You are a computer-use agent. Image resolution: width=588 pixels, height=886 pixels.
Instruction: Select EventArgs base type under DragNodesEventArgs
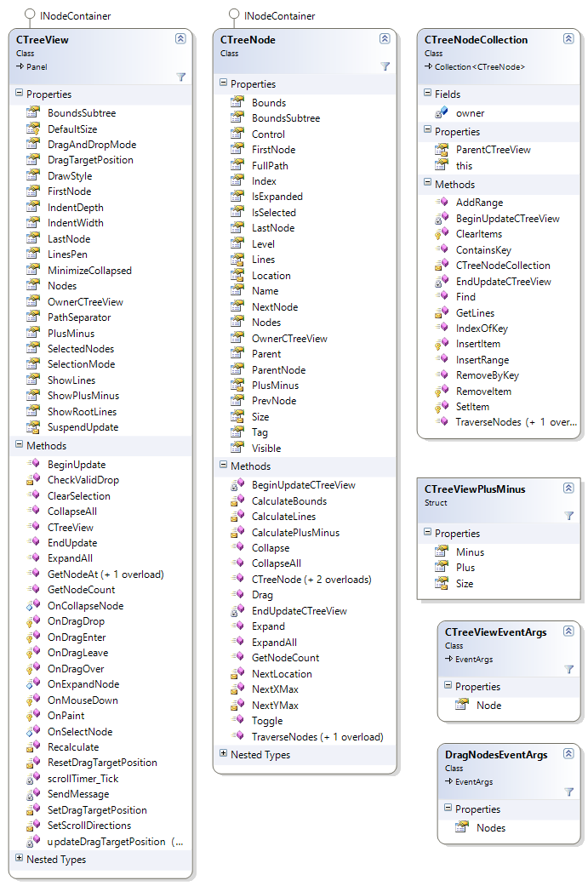click(x=474, y=781)
